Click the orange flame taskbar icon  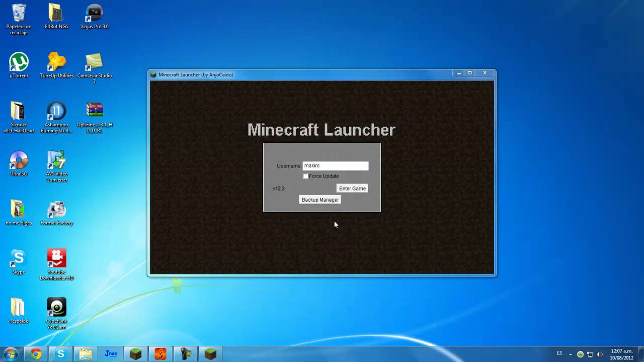tap(160, 354)
